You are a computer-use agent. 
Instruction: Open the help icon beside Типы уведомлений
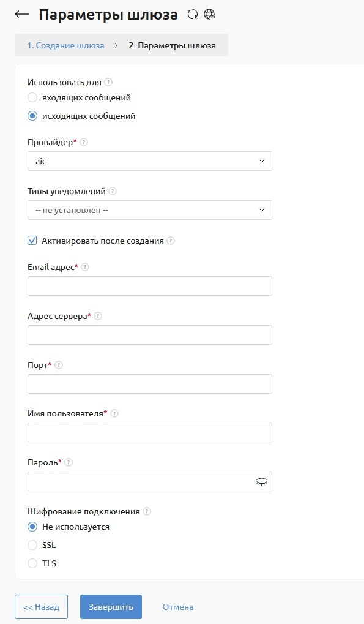click(x=113, y=191)
